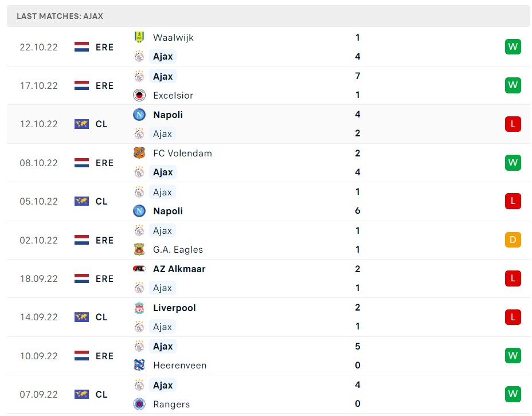Viewport: 532px width, 416px height.
Task: Click the FC Volendam club crest
Action: pyautogui.click(x=139, y=153)
